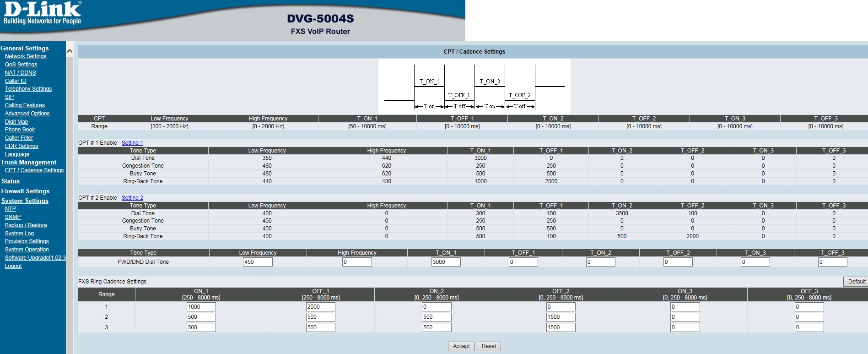Open Calling Features page
Screen dimensions: 868x354
(25, 105)
